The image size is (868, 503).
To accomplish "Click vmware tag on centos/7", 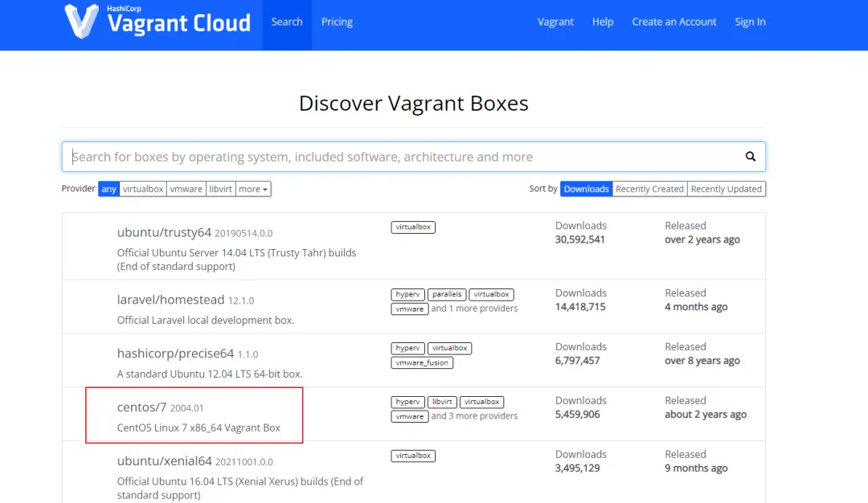I will (x=410, y=416).
